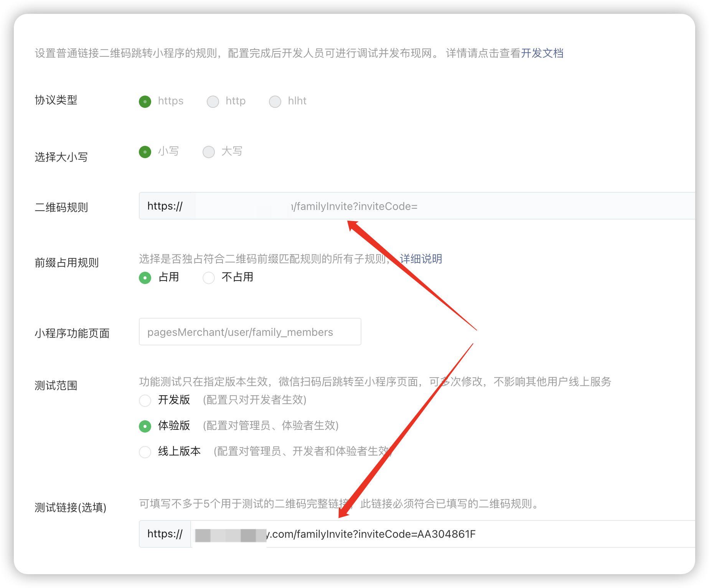
Task: Click the 测试链接(选填) label
Action: pos(71,507)
